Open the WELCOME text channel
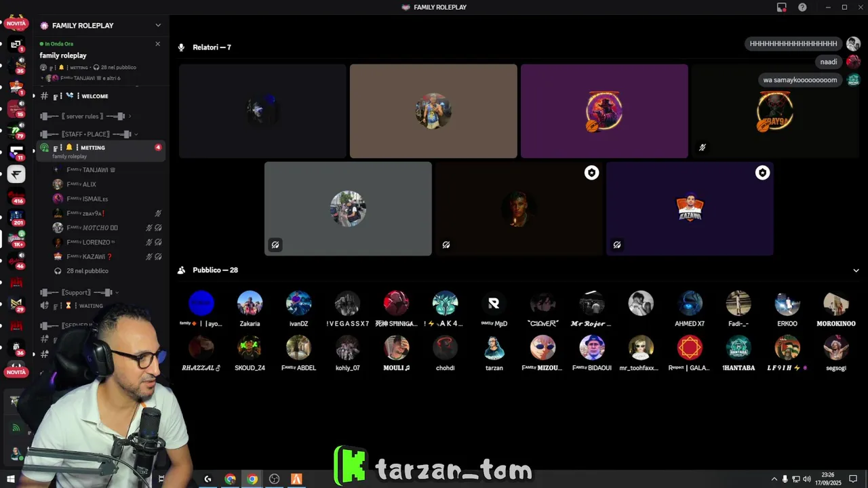The image size is (868, 488). pos(100,96)
